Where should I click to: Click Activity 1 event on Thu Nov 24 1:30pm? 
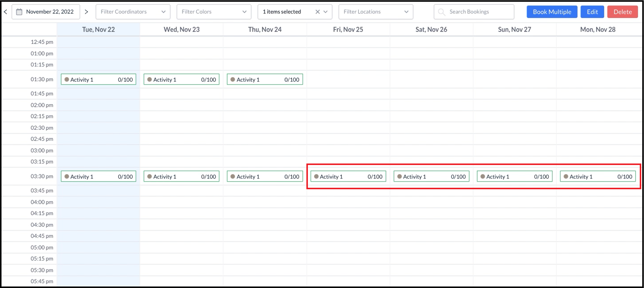click(265, 79)
